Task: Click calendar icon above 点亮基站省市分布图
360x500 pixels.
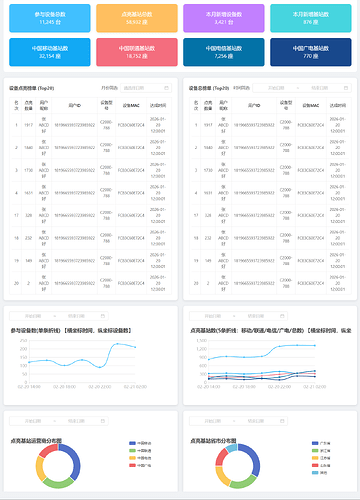Action: [x=282, y=421]
